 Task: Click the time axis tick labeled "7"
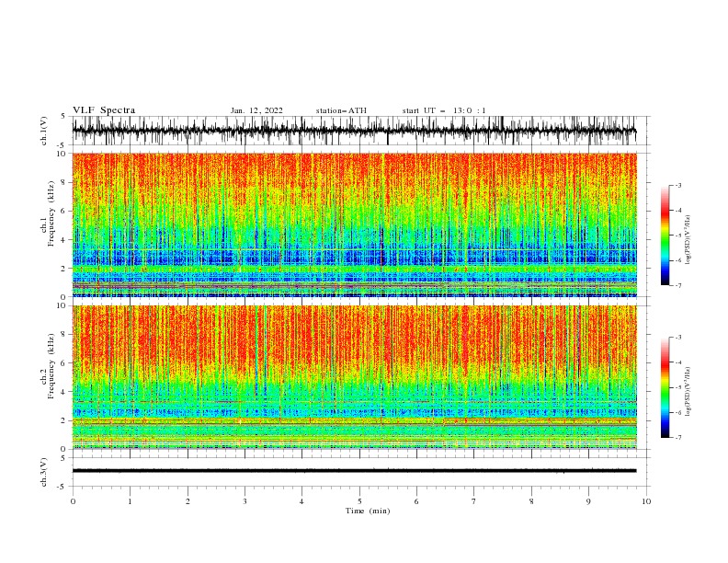pos(474,501)
